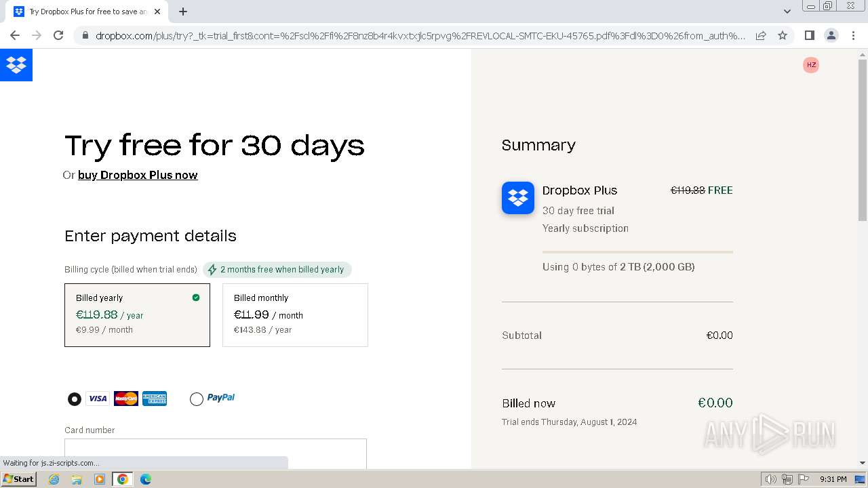Image resolution: width=868 pixels, height=488 pixels.
Task: Open the Windows Start menu
Action: click(x=19, y=479)
